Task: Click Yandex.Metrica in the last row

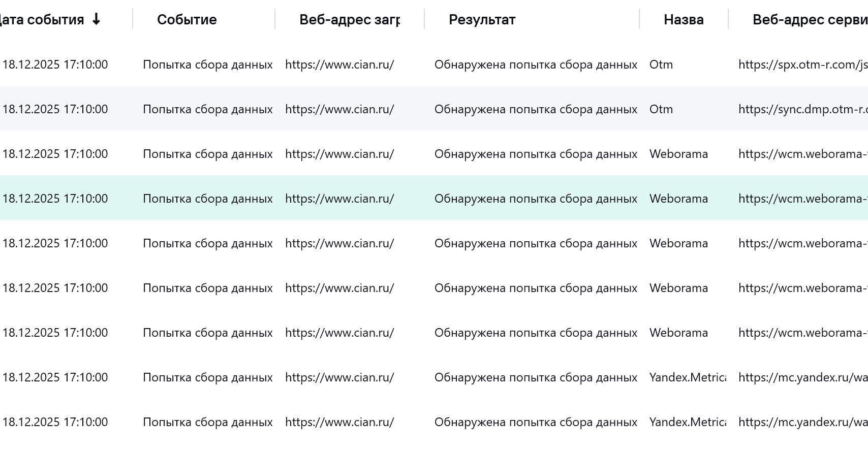Action: [x=687, y=422]
